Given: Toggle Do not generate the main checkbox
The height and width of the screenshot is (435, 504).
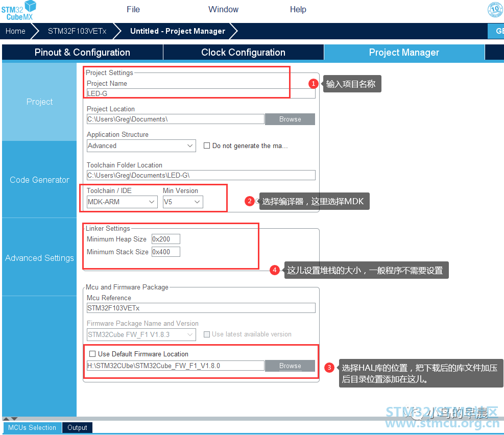Looking at the screenshot, I should point(207,146).
